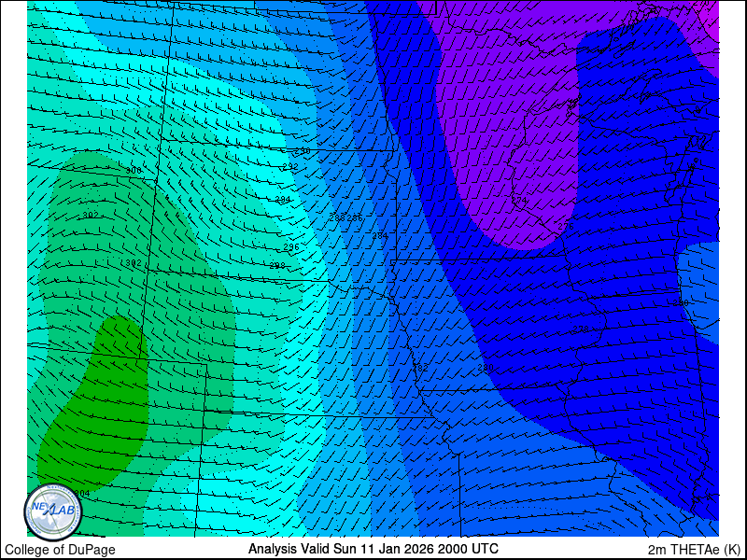The width and height of the screenshot is (747, 560).
Task: Click the 2m THETAe (K) caption
Action: click(695, 549)
